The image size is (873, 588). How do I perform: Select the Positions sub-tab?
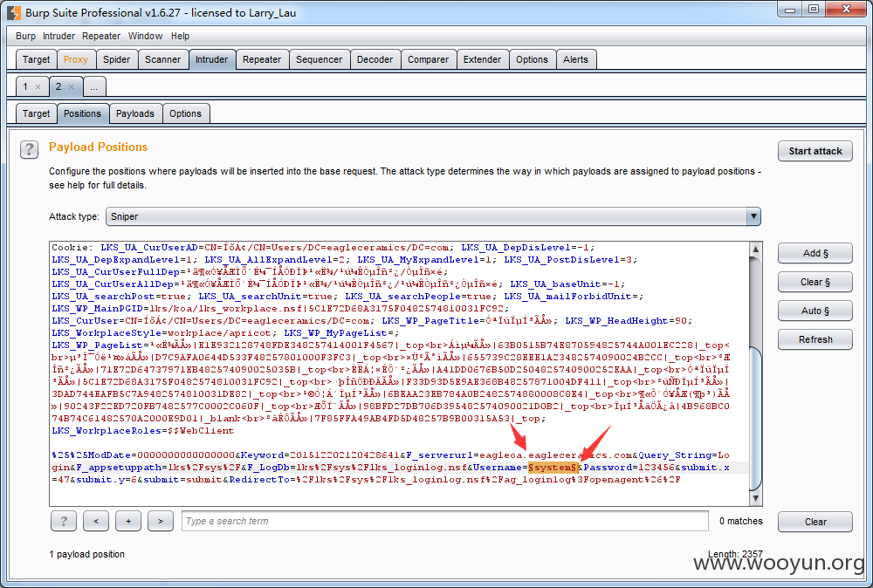coord(82,113)
